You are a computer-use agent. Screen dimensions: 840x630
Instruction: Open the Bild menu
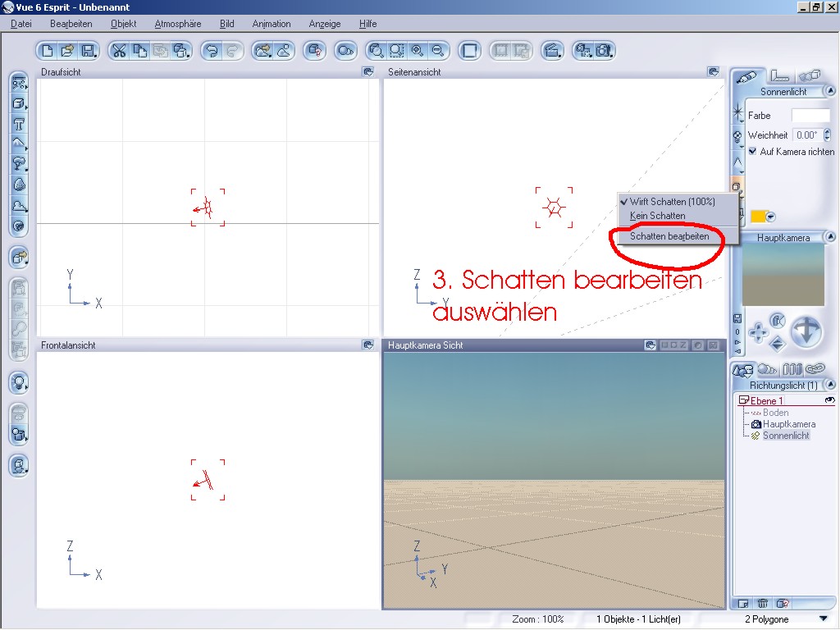tap(227, 24)
